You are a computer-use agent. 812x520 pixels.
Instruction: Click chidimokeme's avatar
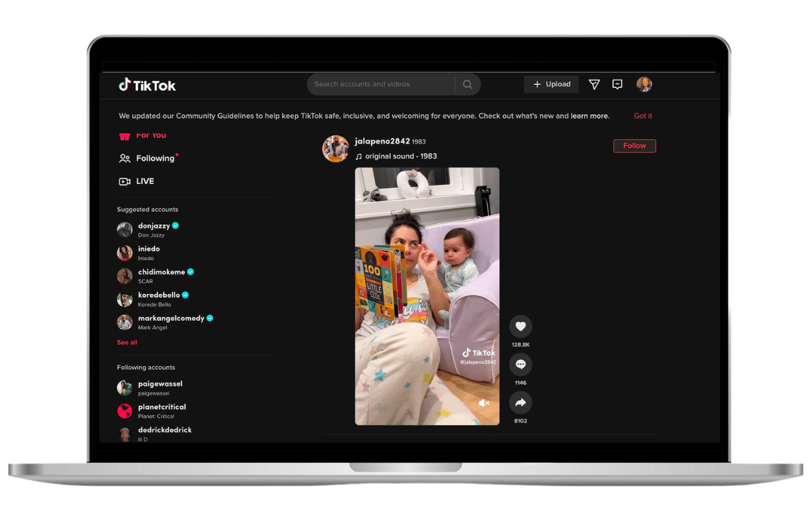point(125,276)
